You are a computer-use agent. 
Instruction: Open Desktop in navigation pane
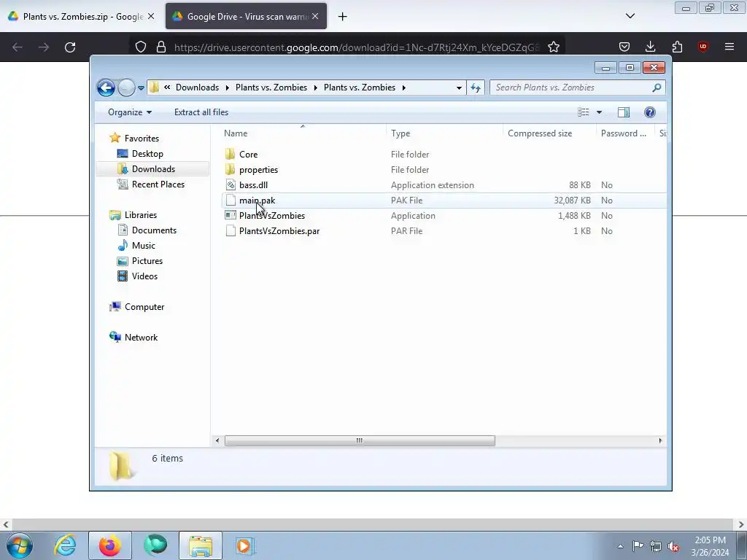click(147, 153)
